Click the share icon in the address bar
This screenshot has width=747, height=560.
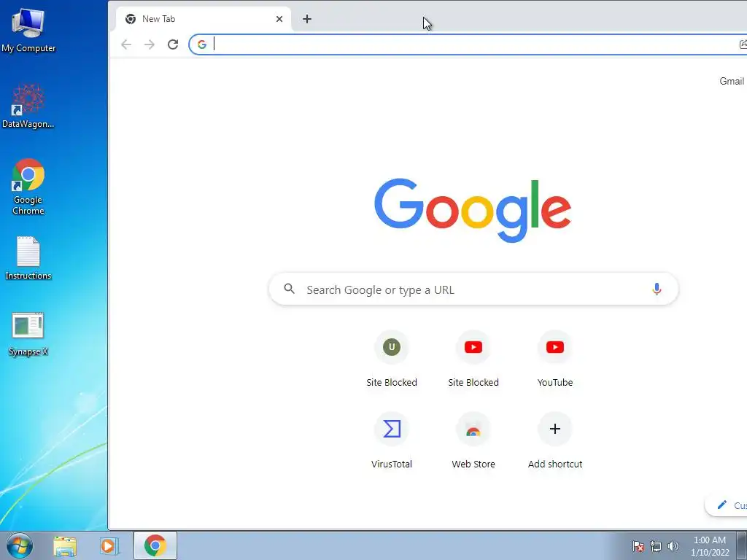coord(743,44)
